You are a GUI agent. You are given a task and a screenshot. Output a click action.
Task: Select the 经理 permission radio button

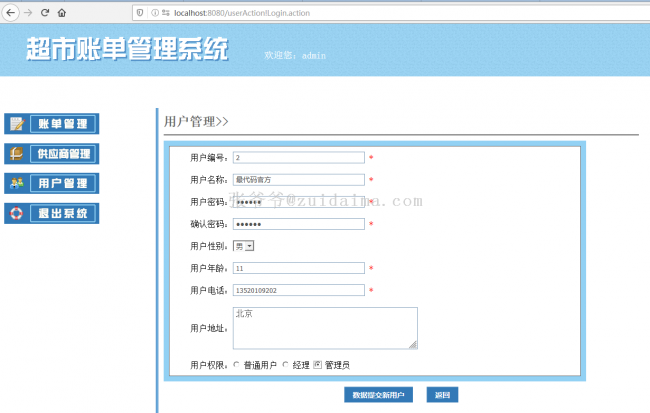click(x=285, y=365)
